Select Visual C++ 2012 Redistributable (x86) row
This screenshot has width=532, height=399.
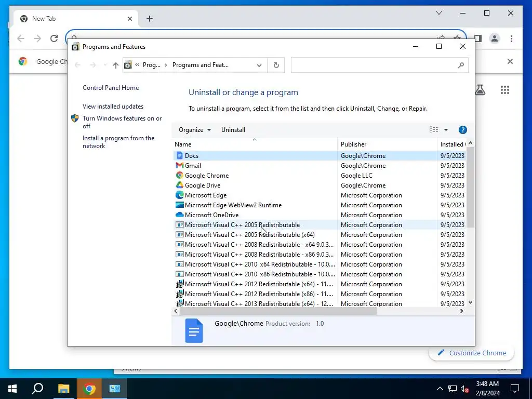pyautogui.click(x=320, y=294)
